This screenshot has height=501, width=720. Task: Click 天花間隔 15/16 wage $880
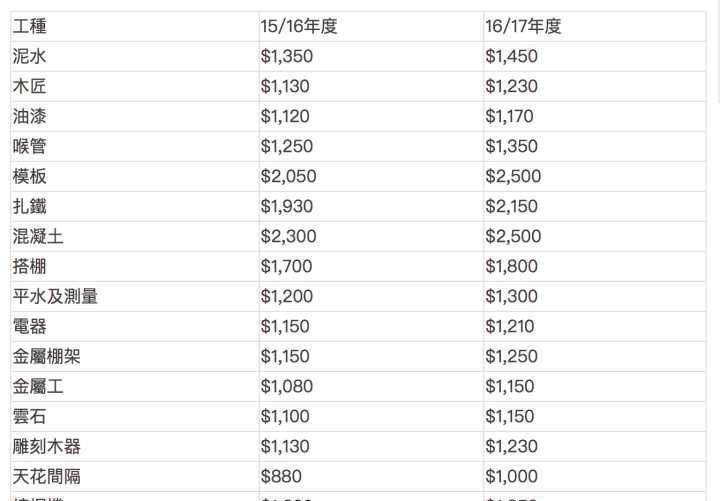281,477
